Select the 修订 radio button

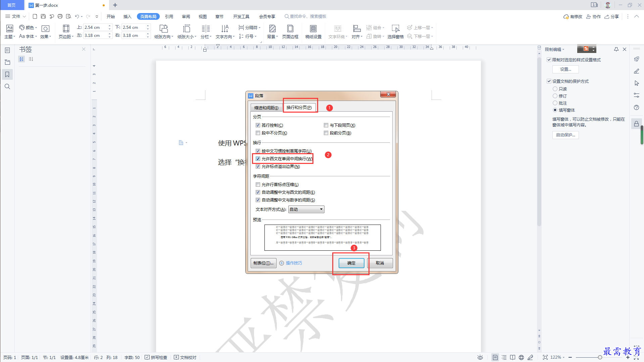(555, 96)
